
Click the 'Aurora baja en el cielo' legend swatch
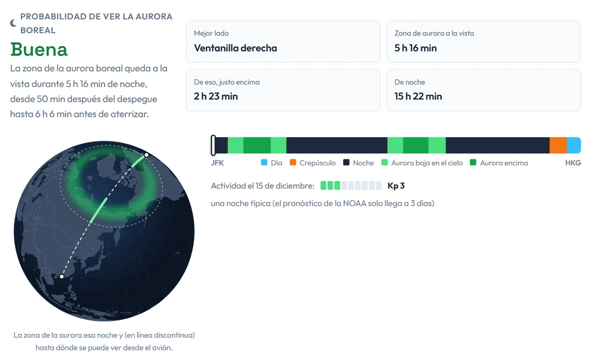pos(385,163)
